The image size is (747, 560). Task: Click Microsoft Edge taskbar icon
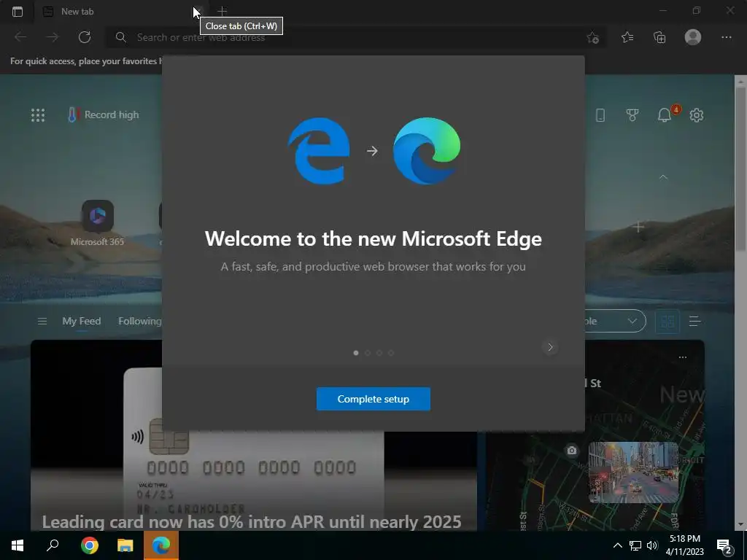pos(161,545)
